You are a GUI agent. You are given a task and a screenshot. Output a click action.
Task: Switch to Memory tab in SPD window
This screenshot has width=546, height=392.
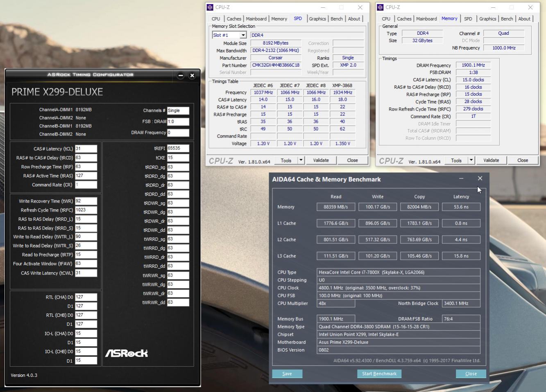point(279,19)
